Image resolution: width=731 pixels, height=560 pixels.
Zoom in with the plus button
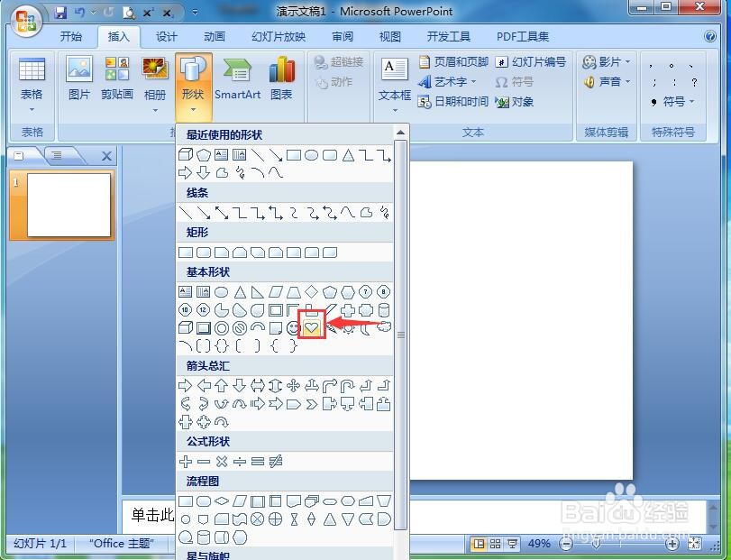point(672,544)
